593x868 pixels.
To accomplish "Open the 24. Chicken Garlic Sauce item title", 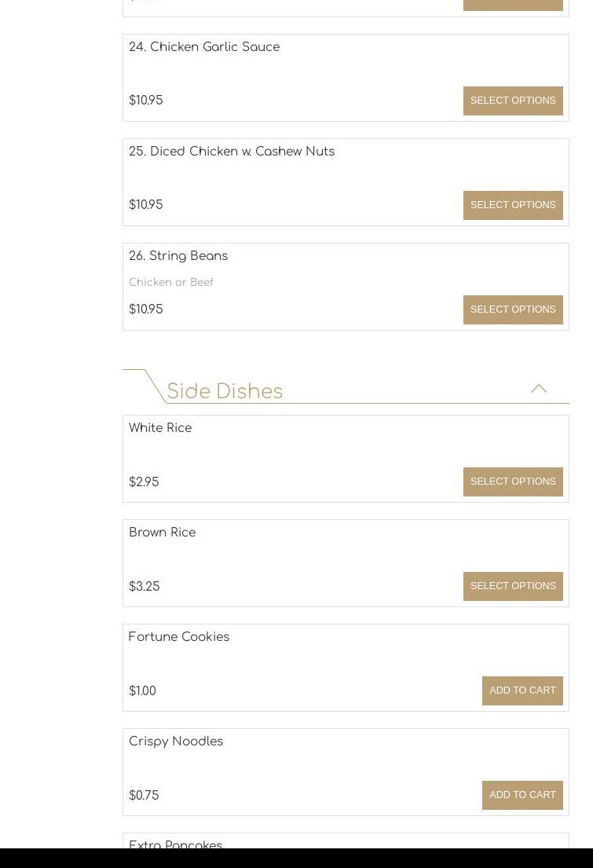I will (x=204, y=47).
